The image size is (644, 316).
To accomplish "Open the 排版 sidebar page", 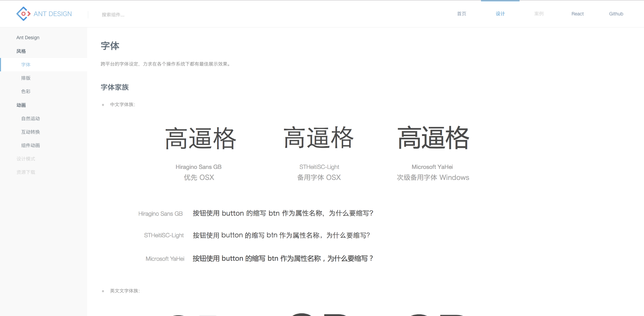I will tap(26, 78).
